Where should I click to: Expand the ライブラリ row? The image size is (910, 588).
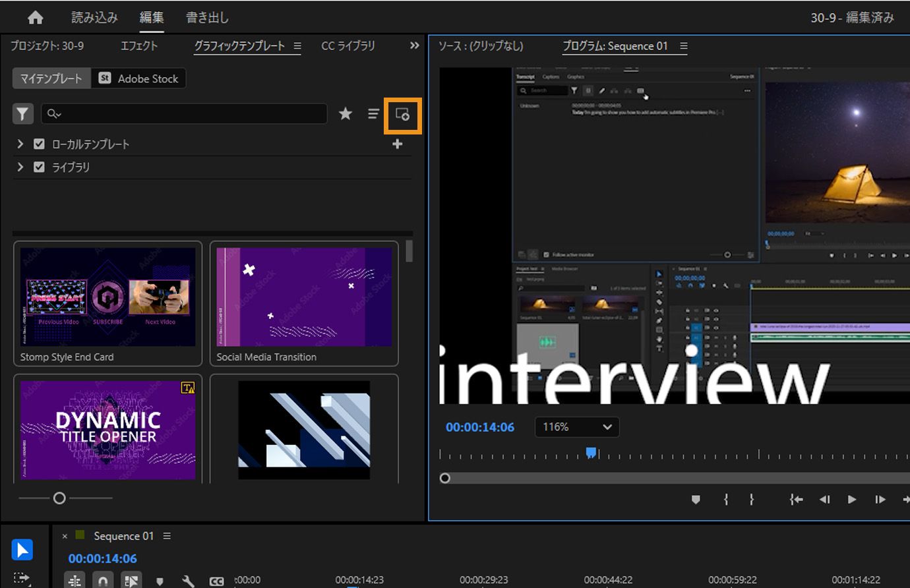20,167
